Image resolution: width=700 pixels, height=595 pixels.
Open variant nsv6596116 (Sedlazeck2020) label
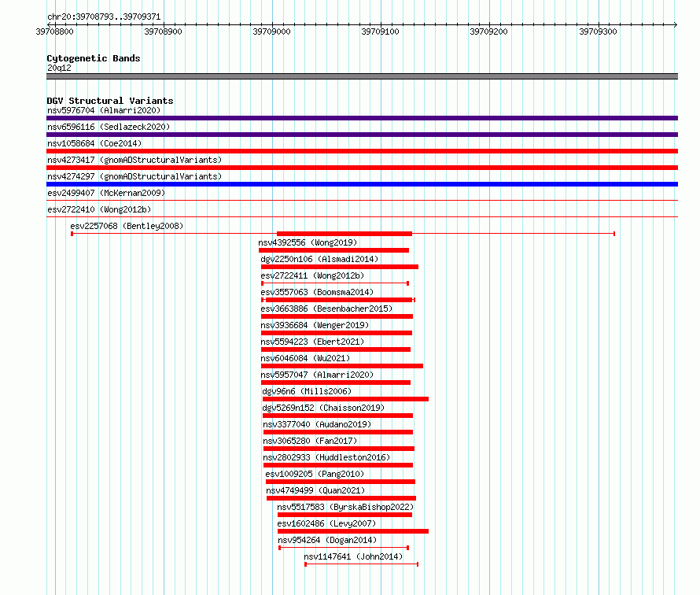pyautogui.click(x=109, y=127)
